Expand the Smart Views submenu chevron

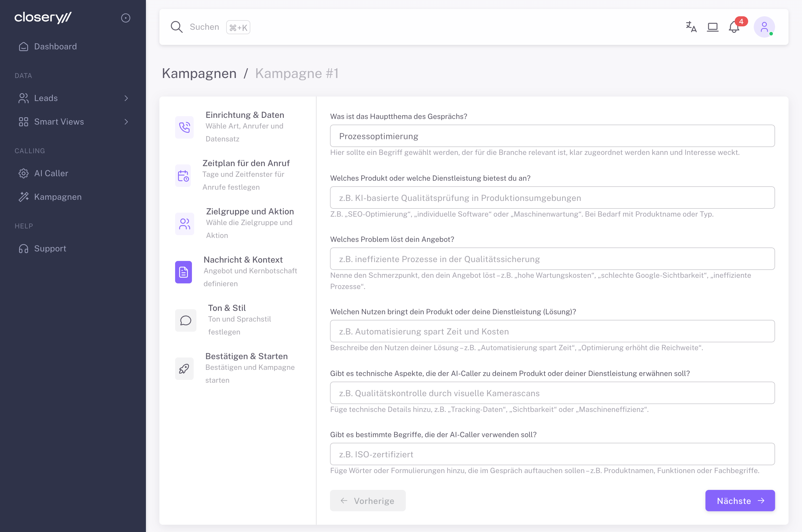126,122
